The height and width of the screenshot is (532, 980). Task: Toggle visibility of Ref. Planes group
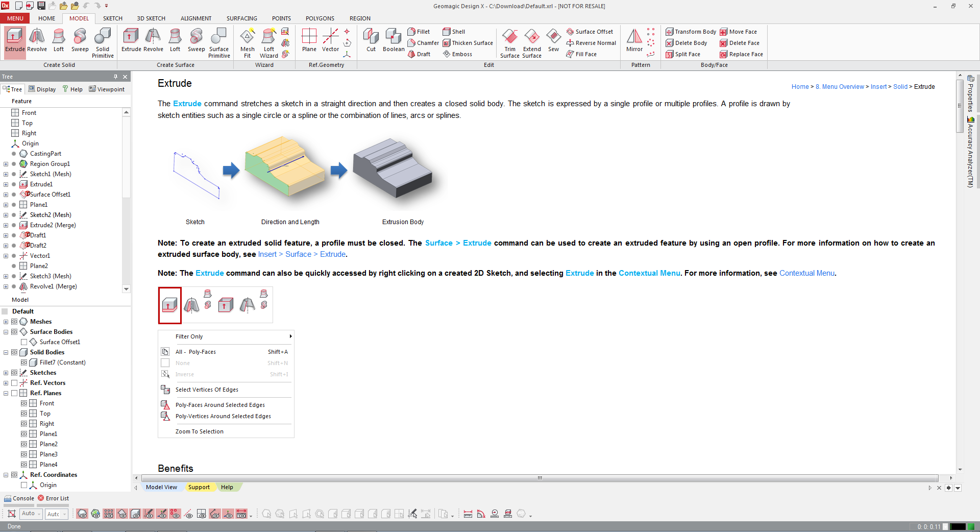(x=14, y=393)
